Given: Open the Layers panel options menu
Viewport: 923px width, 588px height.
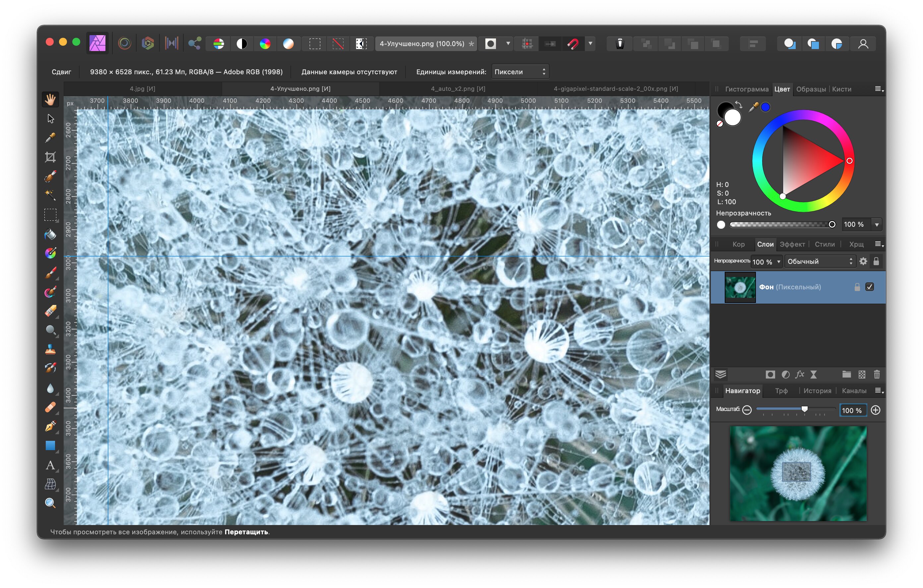Looking at the screenshot, I should point(879,244).
